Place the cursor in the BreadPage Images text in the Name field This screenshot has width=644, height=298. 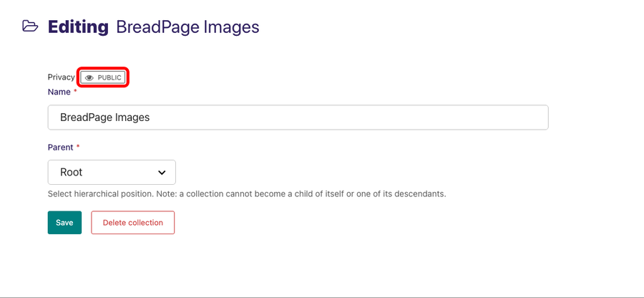tap(104, 117)
